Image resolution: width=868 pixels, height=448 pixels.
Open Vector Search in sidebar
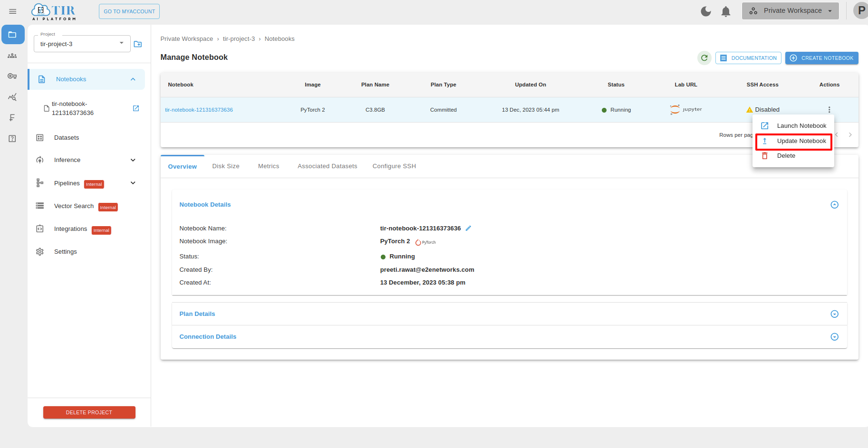[74, 206]
